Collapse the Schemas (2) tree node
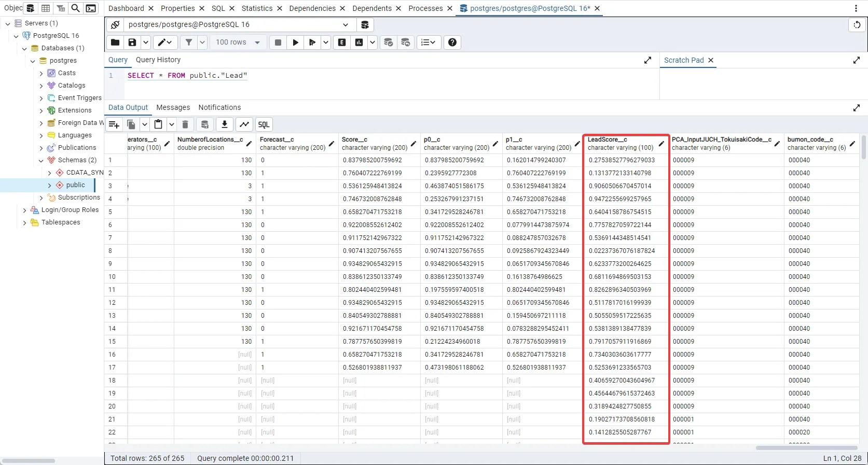The width and height of the screenshot is (868, 465). click(x=41, y=160)
